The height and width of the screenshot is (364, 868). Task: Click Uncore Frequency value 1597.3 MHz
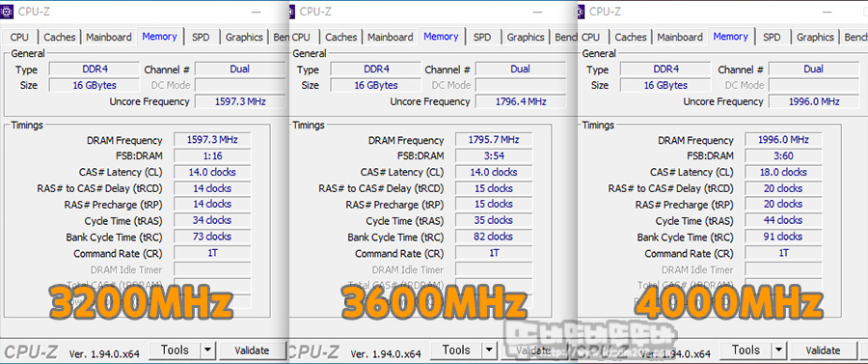[x=240, y=101]
